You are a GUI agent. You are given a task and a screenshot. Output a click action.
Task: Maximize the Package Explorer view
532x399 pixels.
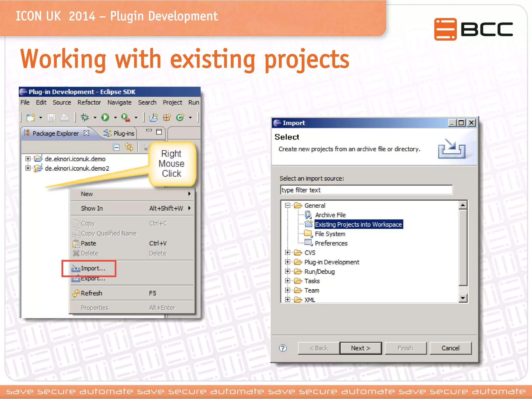(x=159, y=132)
